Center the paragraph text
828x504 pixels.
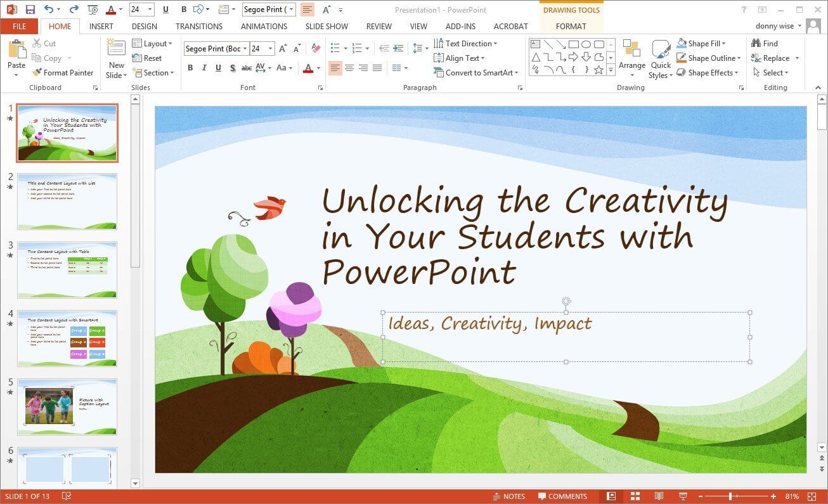(x=349, y=68)
